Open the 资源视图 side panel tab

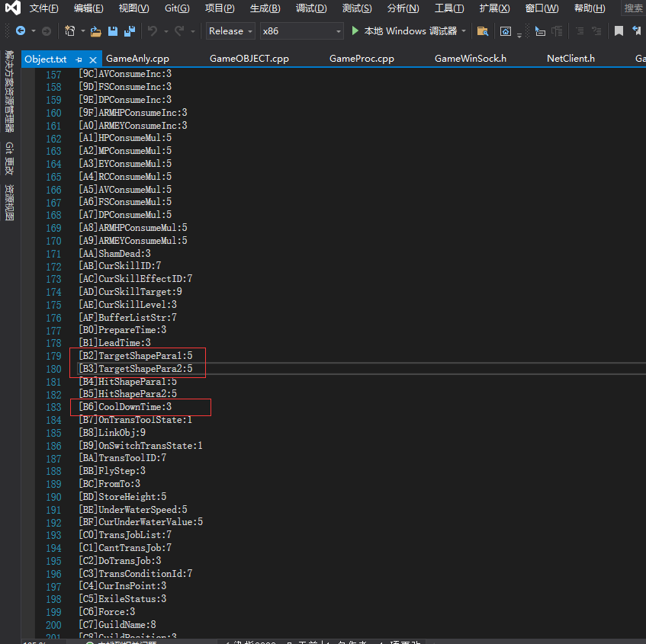(9, 203)
